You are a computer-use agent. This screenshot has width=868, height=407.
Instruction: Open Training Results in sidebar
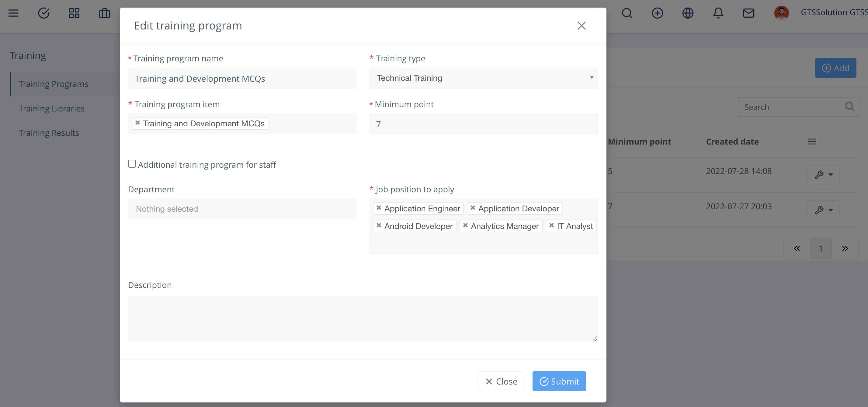tap(49, 133)
